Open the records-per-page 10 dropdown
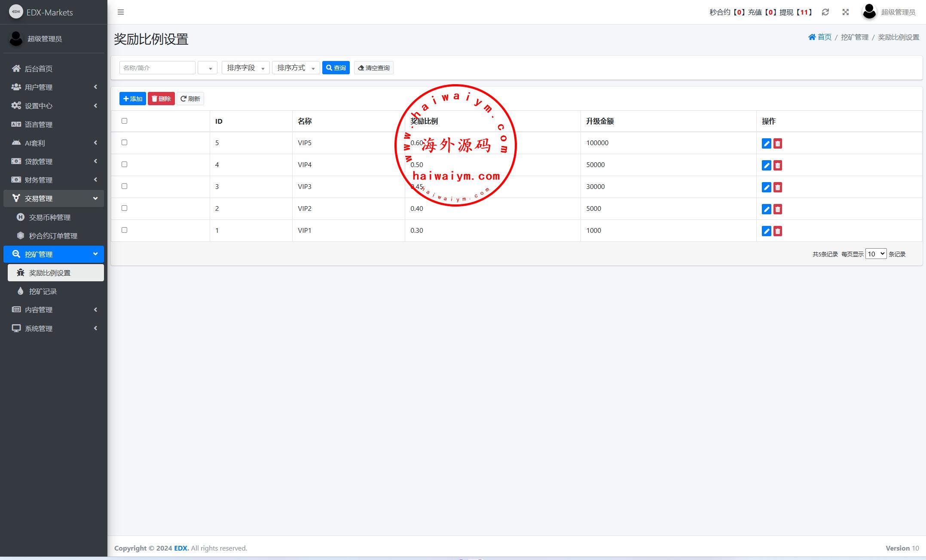Screen dimensions: 926x560 tap(875, 254)
